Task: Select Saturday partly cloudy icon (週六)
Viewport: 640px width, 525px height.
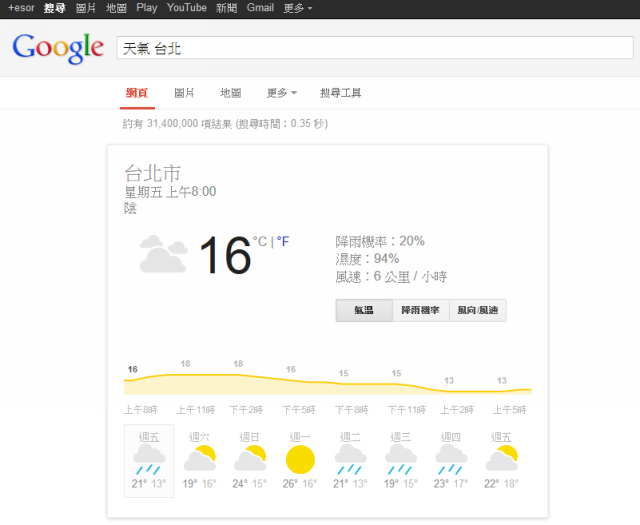Action: click(x=199, y=460)
